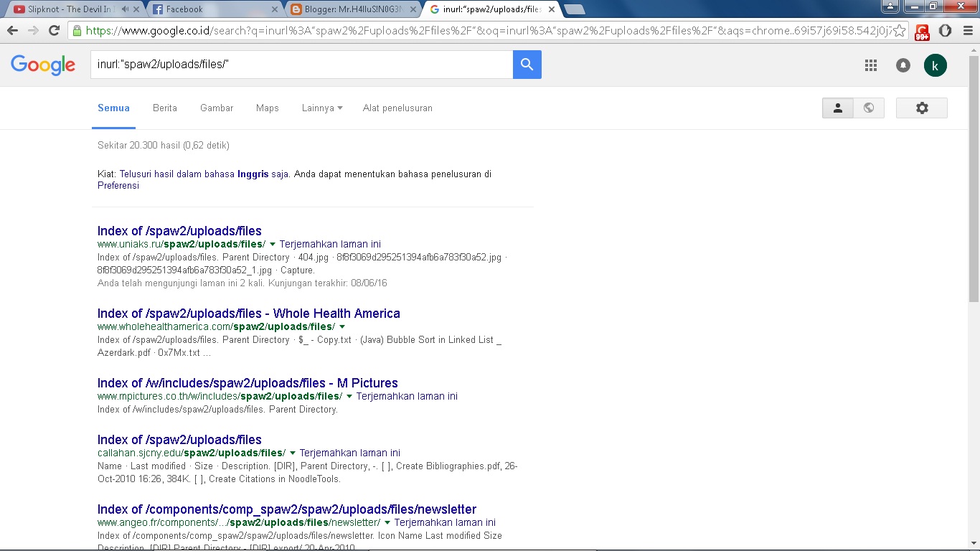Open the red 99+ extension icon
The image size is (980, 551).
tap(922, 32)
